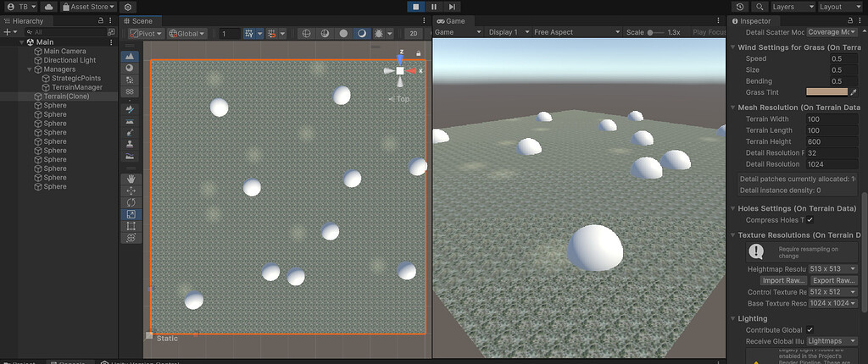Image resolution: width=868 pixels, height=364 pixels.
Task: Select the Rotate tool in scene toolbar
Action: pos(131,202)
